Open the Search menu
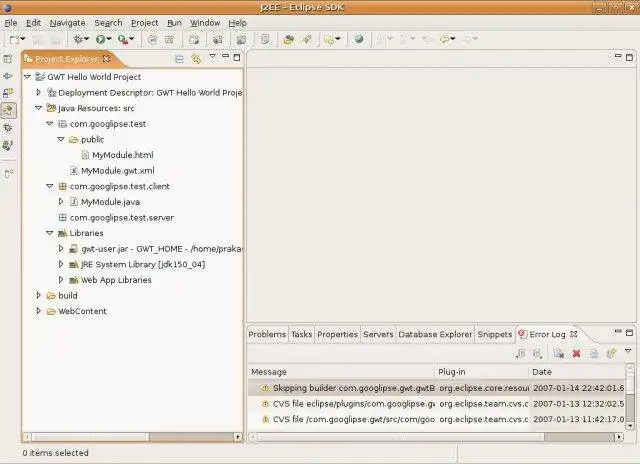This screenshot has height=464, width=640. click(x=108, y=23)
